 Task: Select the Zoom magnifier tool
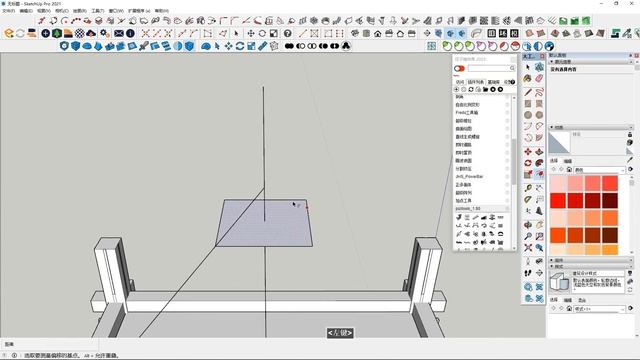point(528,236)
